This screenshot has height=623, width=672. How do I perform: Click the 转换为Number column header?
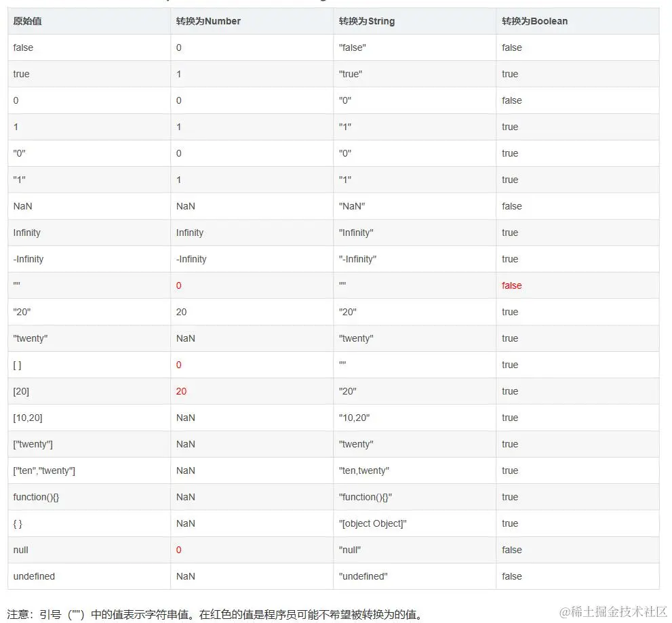point(208,21)
